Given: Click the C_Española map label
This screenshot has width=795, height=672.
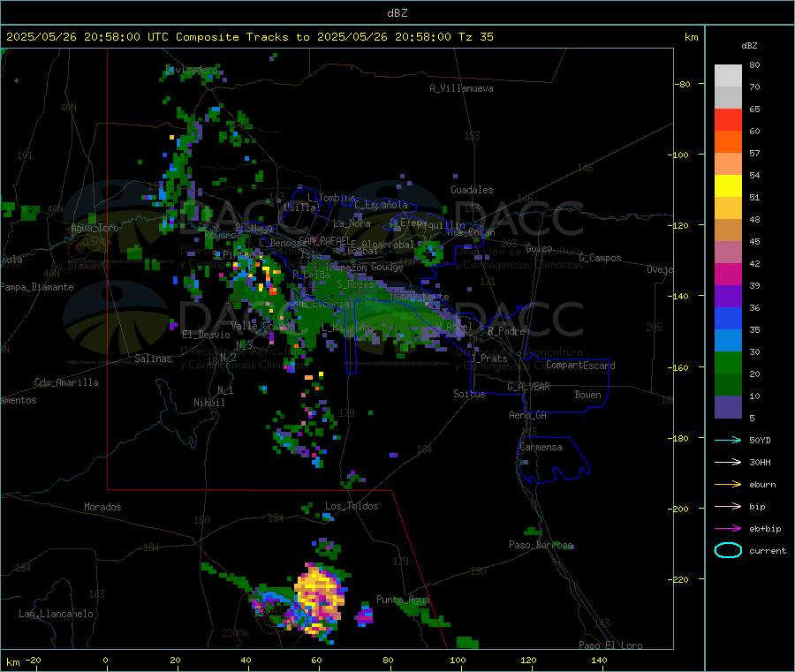Looking at the screenshot, I should point(382,205).
